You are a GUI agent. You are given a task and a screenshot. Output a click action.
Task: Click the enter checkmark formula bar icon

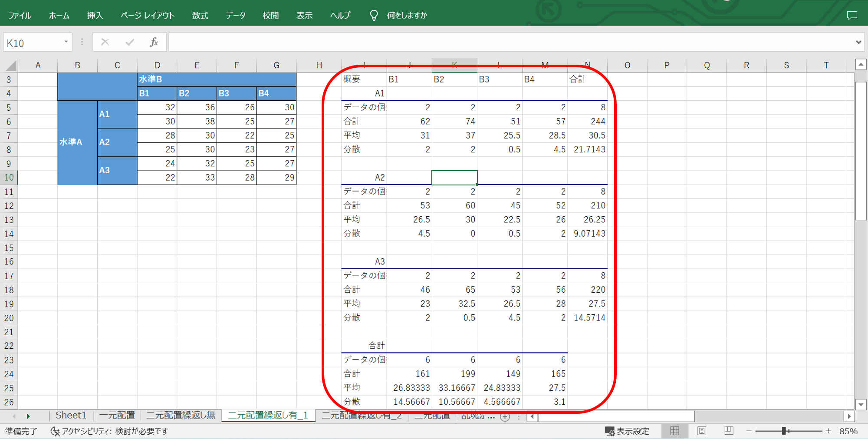point(129,42)
